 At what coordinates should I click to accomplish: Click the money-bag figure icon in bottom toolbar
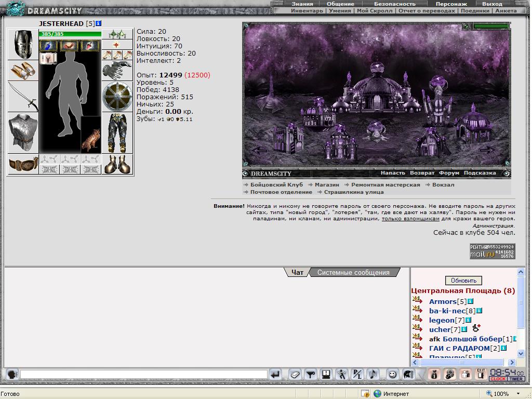point(434,374)
